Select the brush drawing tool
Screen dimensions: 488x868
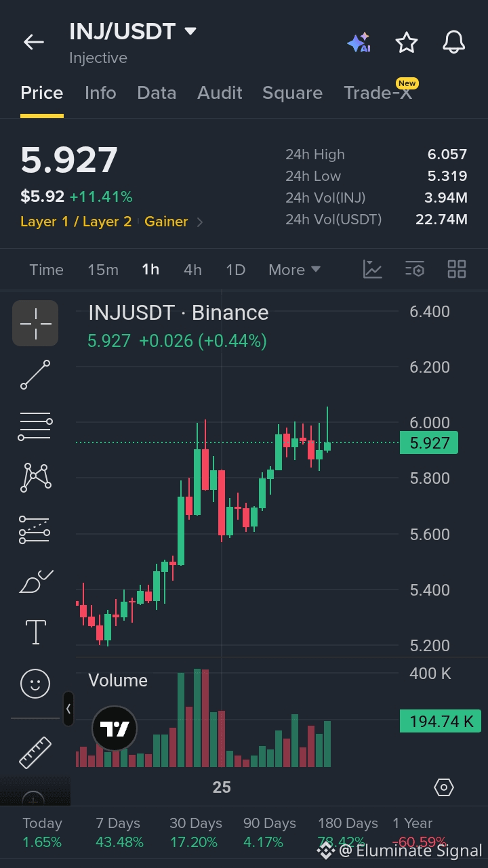tap(35, 581)
